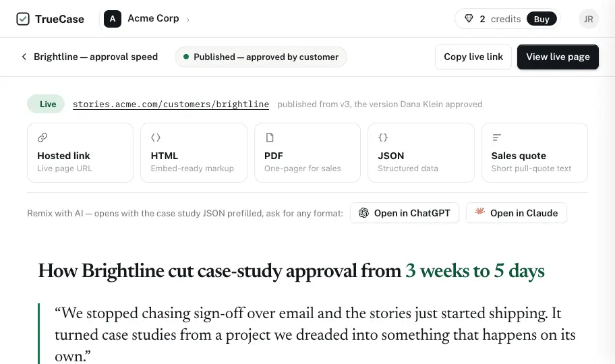Click the curly braces icon on JSON card

[383, 138]
